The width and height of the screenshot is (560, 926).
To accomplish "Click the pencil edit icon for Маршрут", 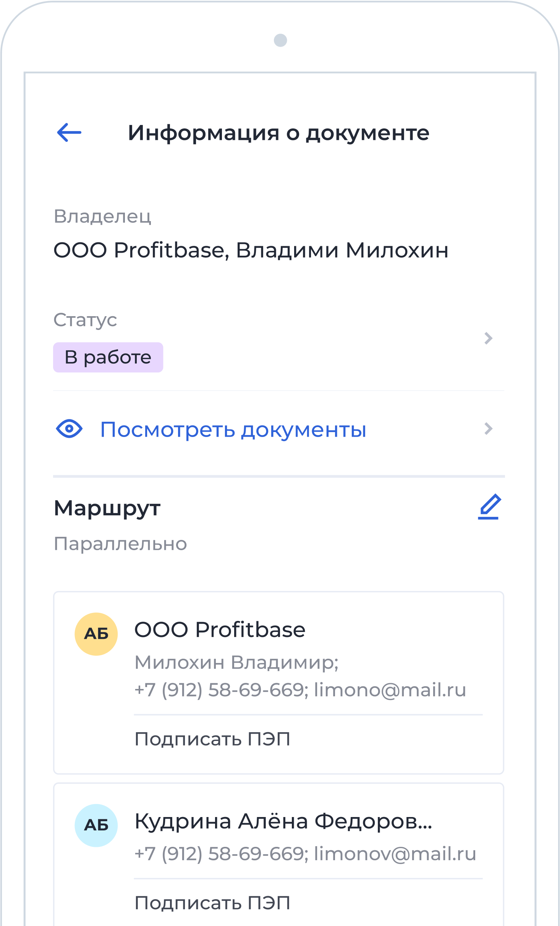I will [489, 507].
